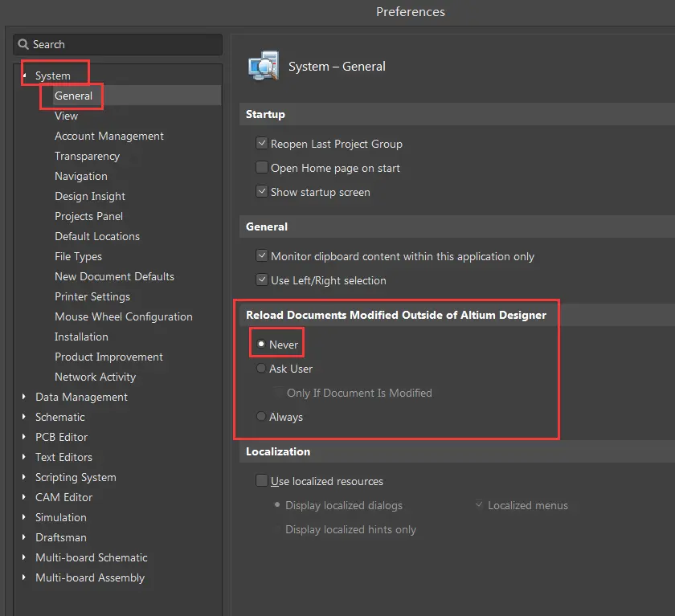The image size is (675, 616).
Task: Open the Transparency preferences page
Action: [87, 156]
